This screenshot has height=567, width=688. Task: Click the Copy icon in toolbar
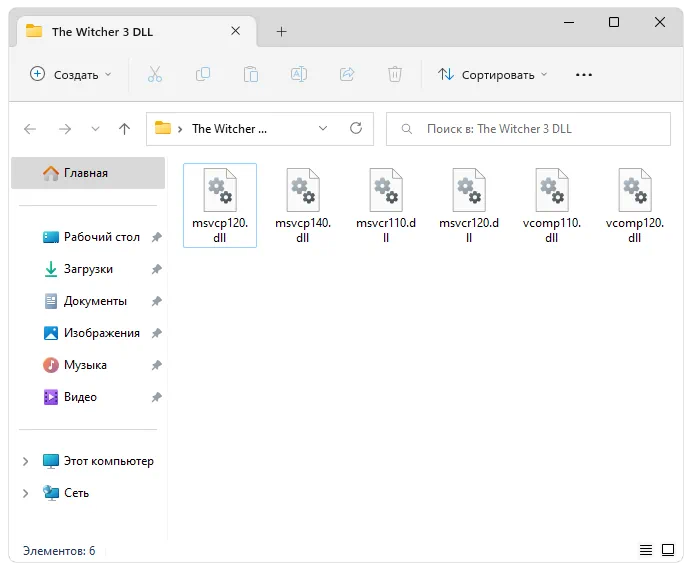(x=203, y=75)
